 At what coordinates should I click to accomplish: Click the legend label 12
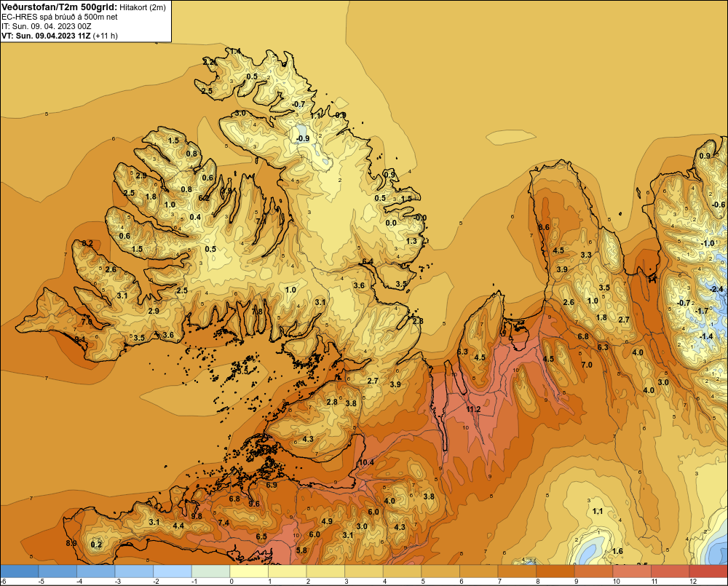[x=693, y=582]
